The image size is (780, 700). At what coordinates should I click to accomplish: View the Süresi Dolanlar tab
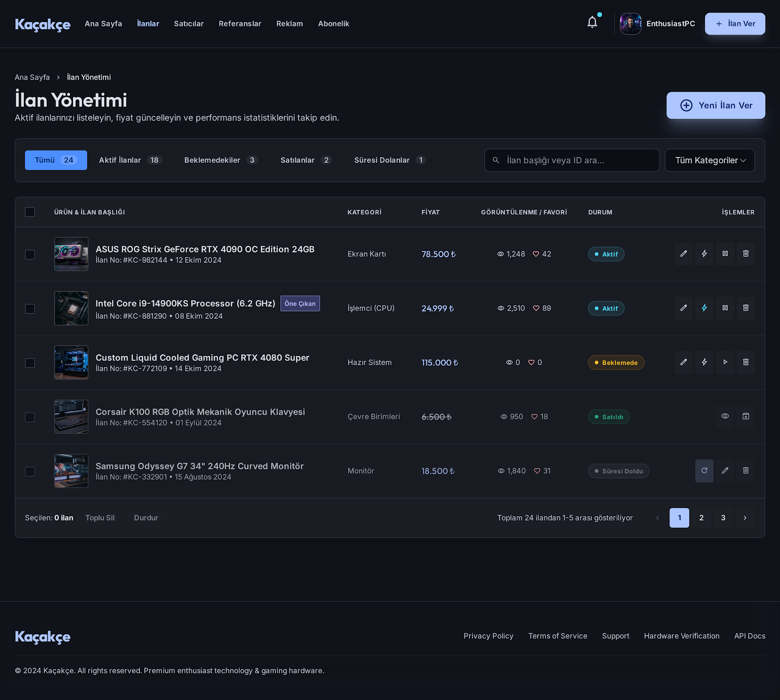tap(390, 160)
